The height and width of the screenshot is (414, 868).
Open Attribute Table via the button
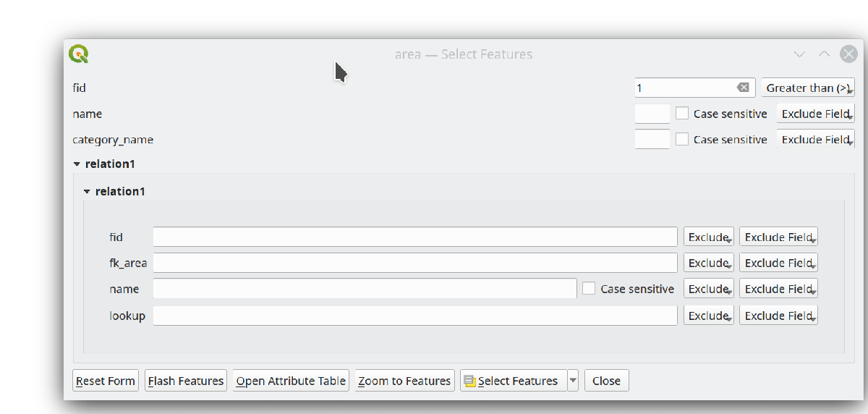click(291, 381)
